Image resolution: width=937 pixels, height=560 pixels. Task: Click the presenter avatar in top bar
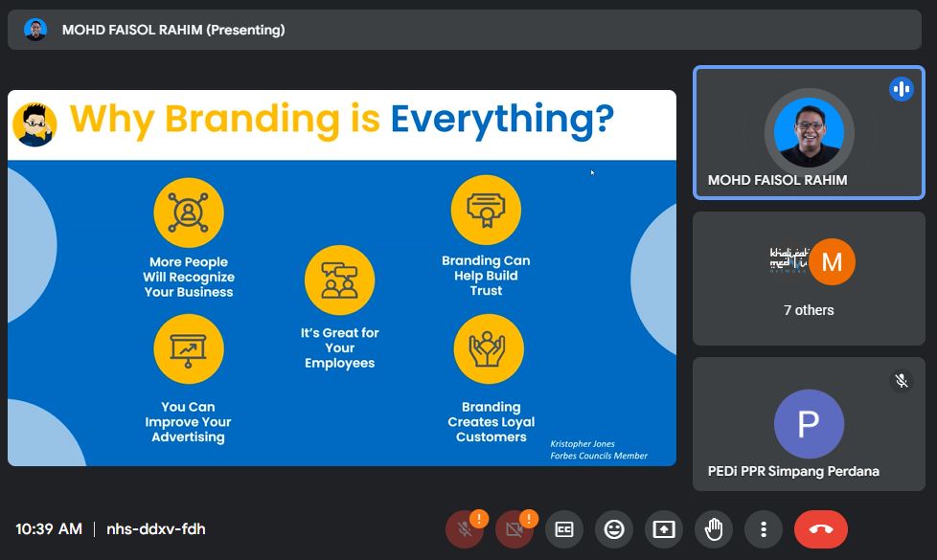tap(35, 30)
